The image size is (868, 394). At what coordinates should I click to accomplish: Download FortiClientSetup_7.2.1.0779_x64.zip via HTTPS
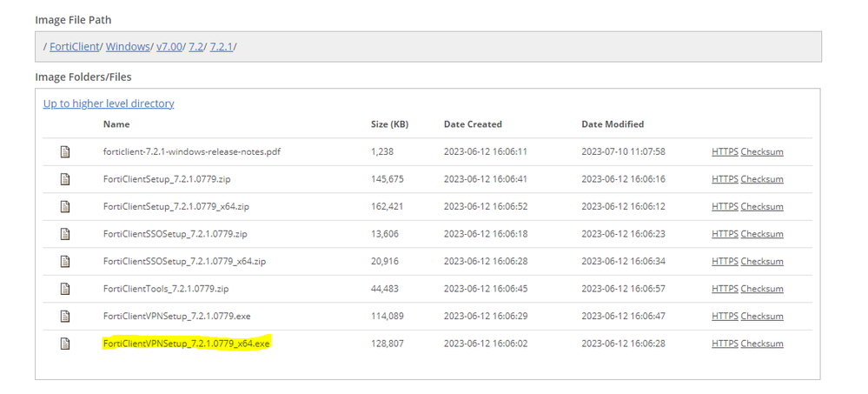tap(725, 207)
